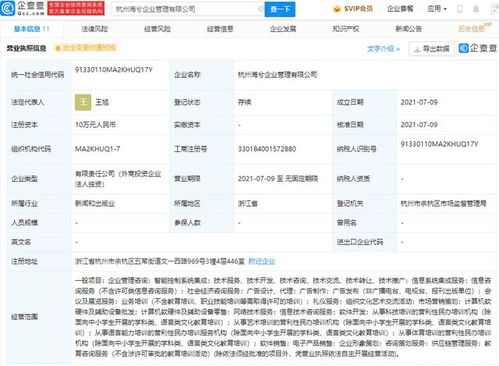This screenshot has width=499, height=366.
Task: Select the business term starting 2021-07-09
Action: tap(278, 179)
